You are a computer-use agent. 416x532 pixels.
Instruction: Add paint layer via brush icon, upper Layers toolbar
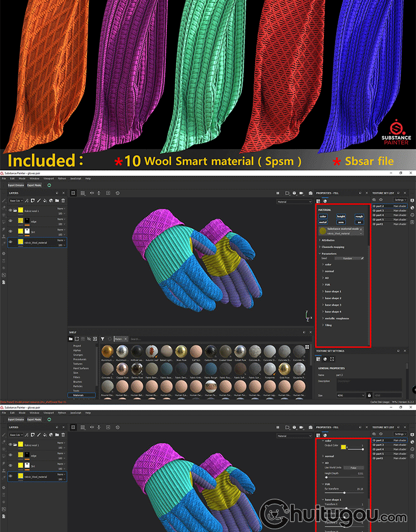tap(39, 201)
